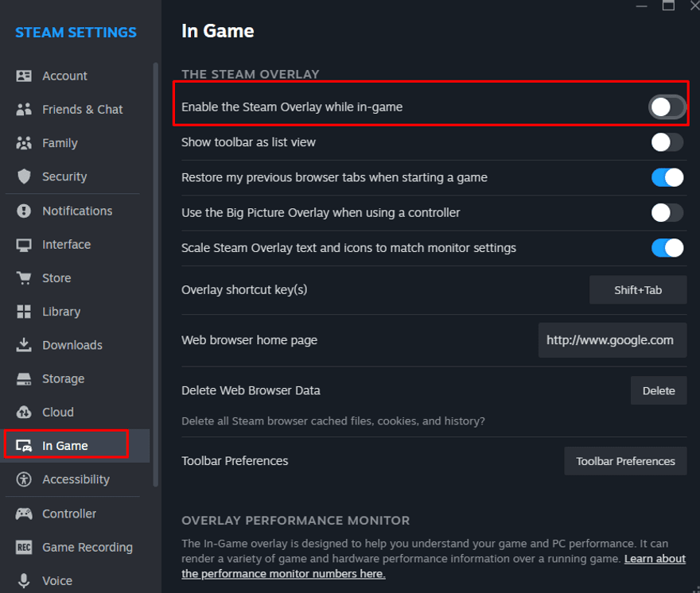The height and width of the screenshot is (593, 700).
Task: Enable the Steam Overlay while in-game toggle
Action: 667,107
